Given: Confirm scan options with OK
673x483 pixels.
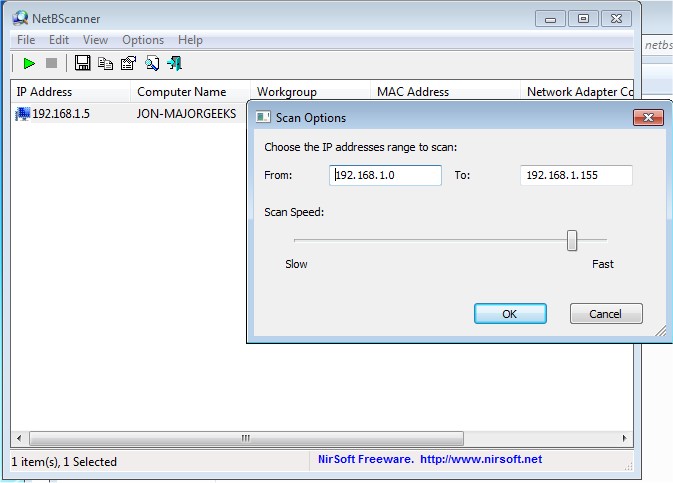Looking at the screenshot, I should click(x=510, y=314).
